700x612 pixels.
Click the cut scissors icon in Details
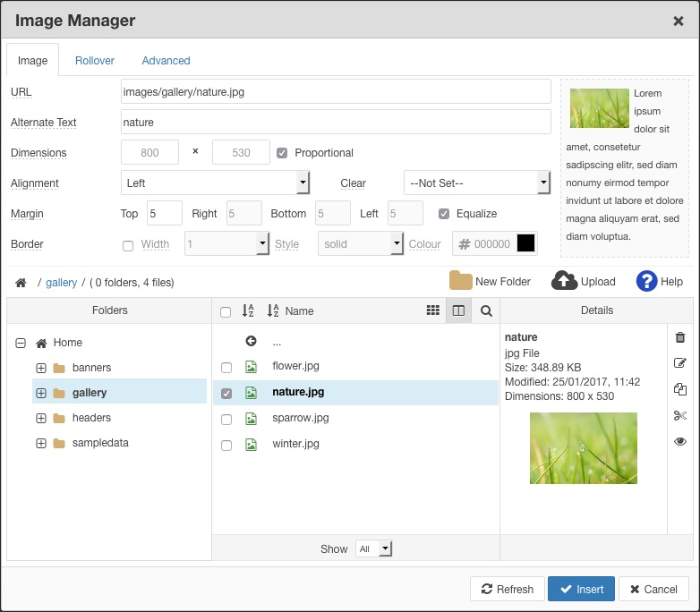tap(680, 415)
